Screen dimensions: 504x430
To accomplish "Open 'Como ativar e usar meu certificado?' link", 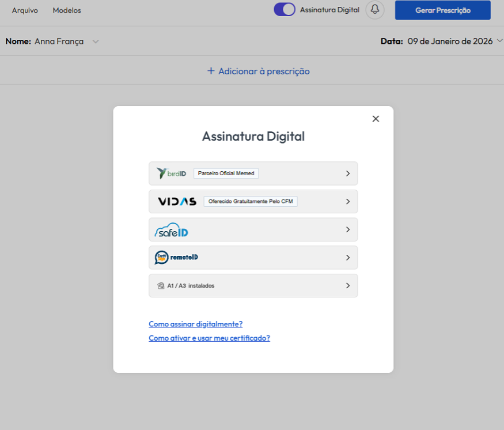I will coord(209,338).
